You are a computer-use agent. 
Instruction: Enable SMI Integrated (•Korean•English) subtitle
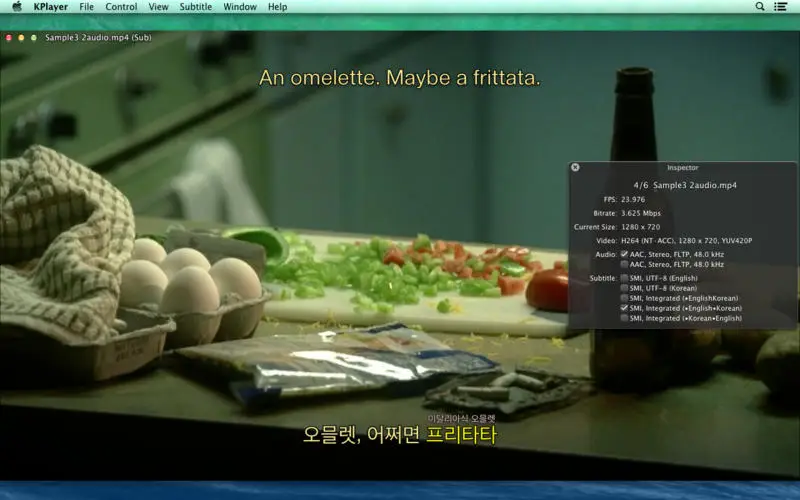(x=624, y=318)
